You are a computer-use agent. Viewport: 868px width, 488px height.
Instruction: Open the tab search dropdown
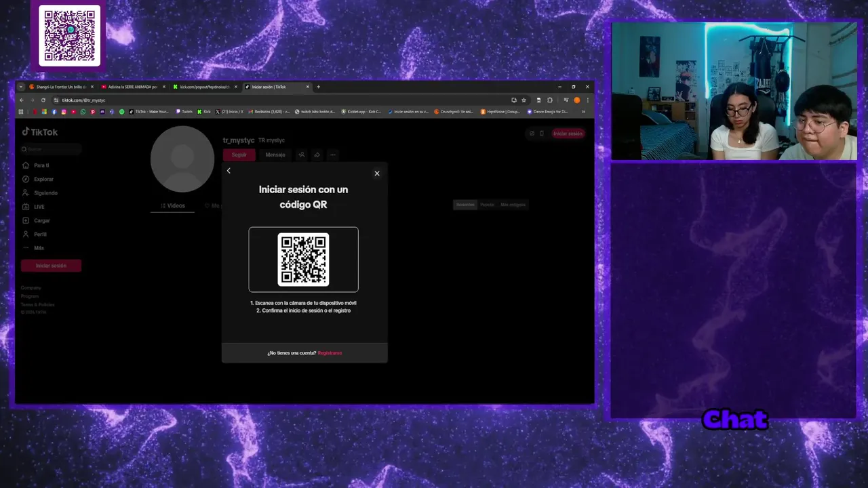[21, 87]
